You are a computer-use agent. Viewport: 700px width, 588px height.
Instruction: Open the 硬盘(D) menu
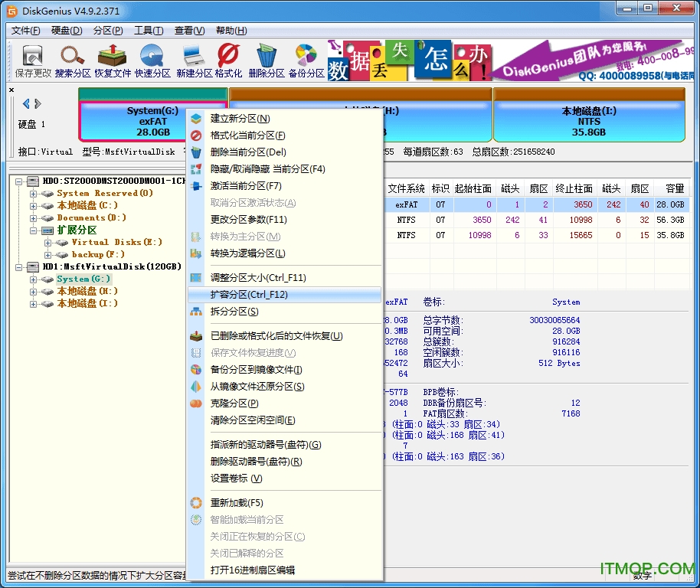pyautogui.click(x=67, y=31)
